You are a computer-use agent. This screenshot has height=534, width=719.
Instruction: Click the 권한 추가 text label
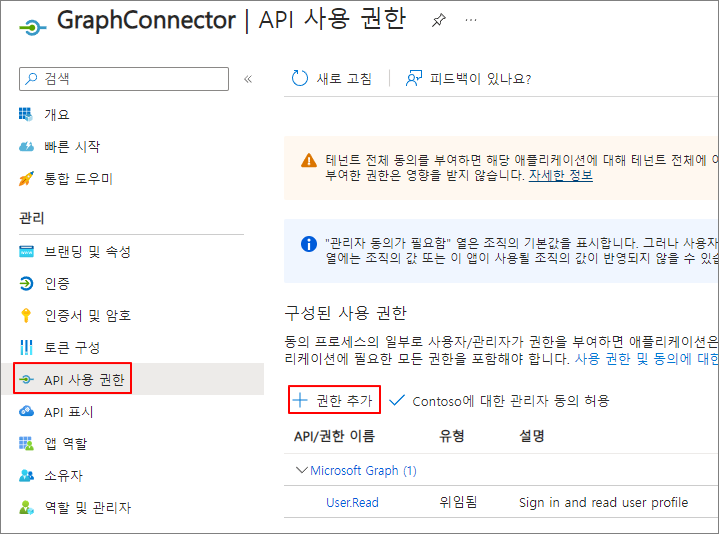tap(344, 401)
